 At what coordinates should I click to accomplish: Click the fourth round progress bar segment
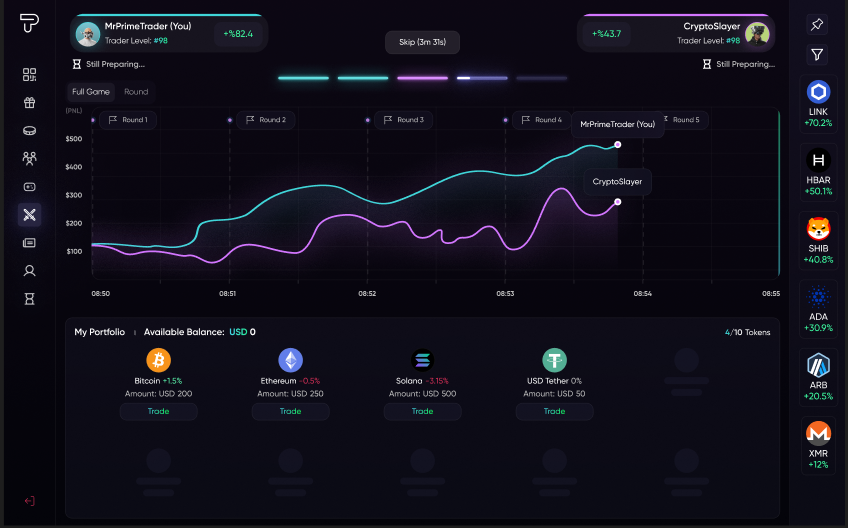click(482, 78)
